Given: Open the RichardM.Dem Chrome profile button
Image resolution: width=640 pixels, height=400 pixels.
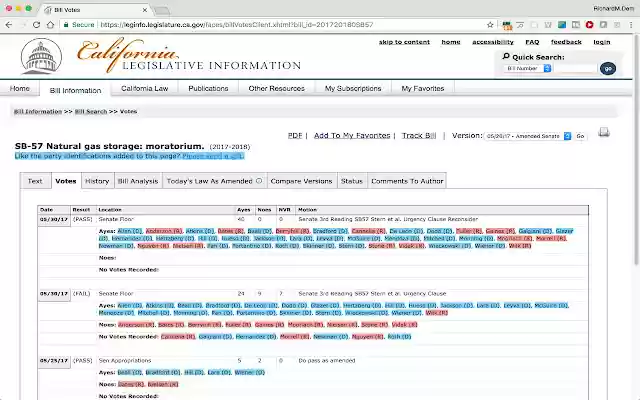Looking at the screenshot, I should click(613, 9).
